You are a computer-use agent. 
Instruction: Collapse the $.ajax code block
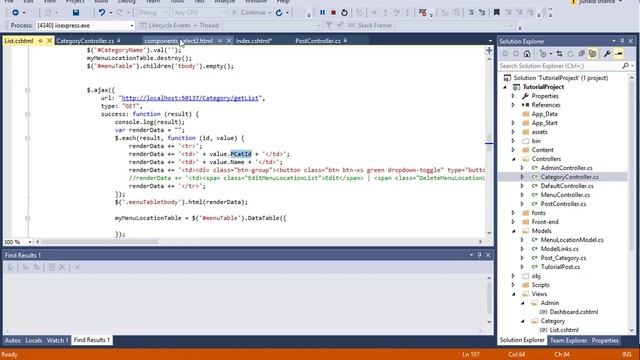[x=27, y=90]
